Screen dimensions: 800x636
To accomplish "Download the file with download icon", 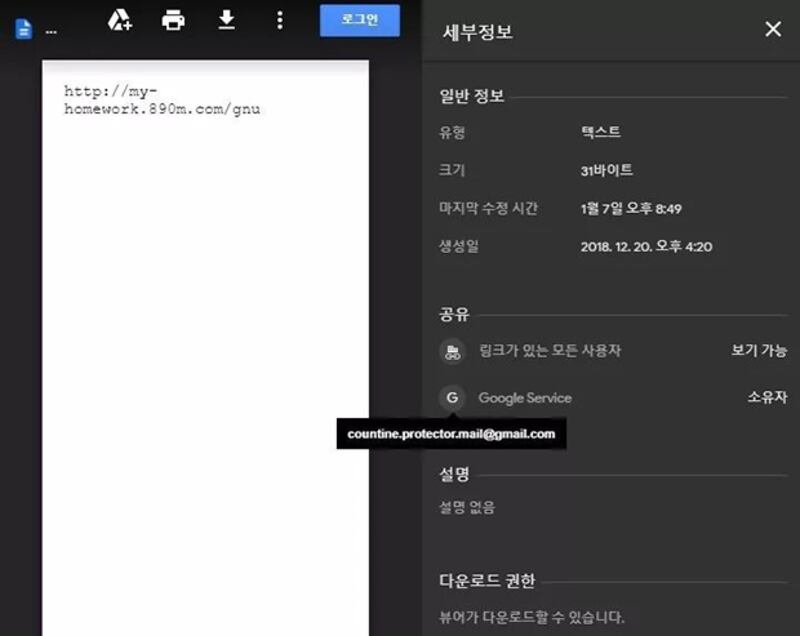I will point(227,20).
